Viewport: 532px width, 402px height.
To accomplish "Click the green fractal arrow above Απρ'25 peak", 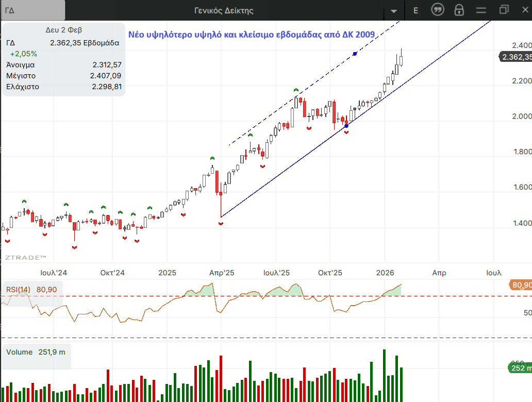I will coord(212,158).
